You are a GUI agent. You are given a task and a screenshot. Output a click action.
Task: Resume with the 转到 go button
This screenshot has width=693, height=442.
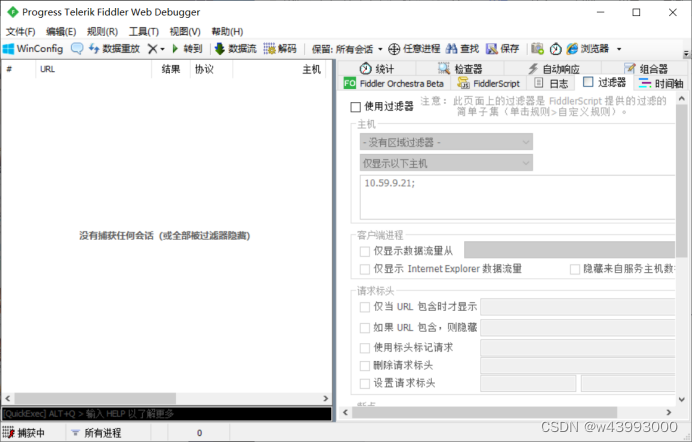pyautogui.click(x=187, y=49)
